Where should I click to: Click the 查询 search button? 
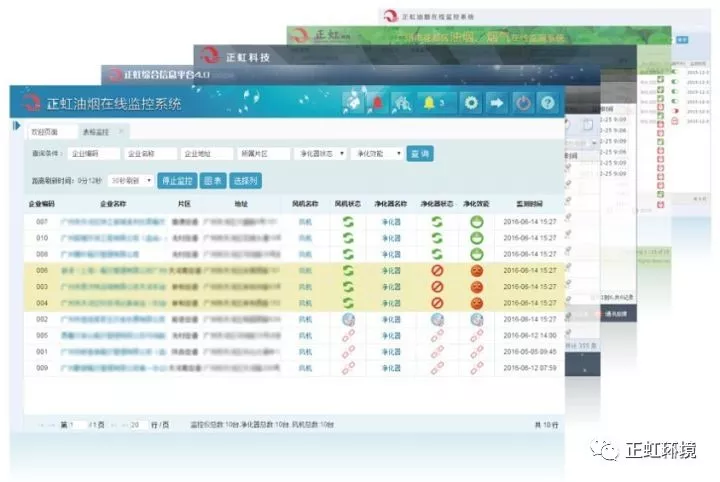[420, 154]
